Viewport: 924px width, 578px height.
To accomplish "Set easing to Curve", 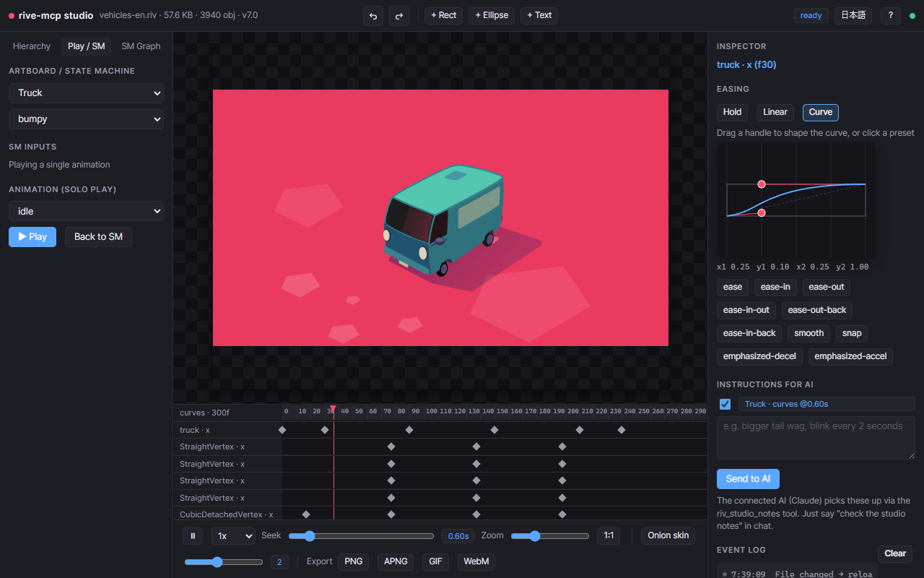I will click(821, 112).
